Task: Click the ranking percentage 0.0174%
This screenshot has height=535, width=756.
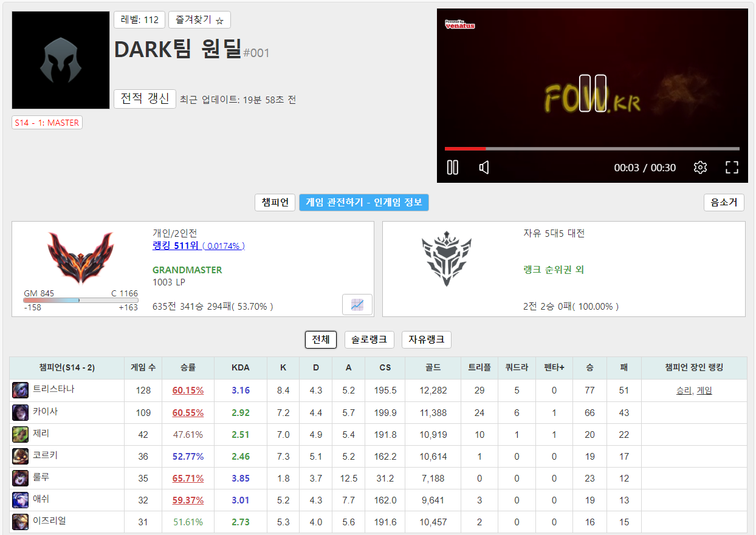Action: (224, 246)
